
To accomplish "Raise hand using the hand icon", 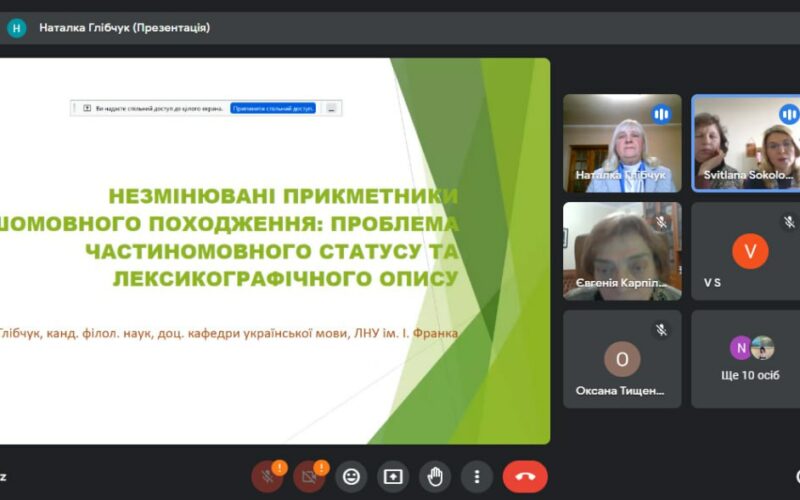I will pyautogui.click(x=435, y=476).
